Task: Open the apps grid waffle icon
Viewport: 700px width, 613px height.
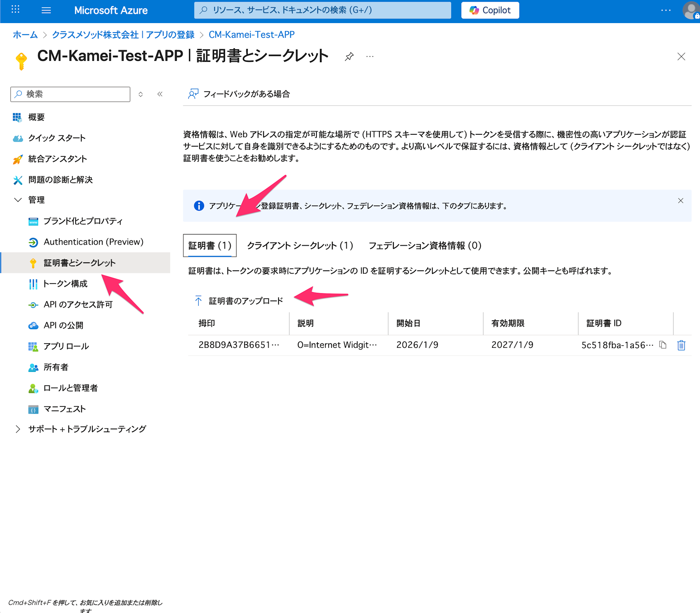Action: 15,9
